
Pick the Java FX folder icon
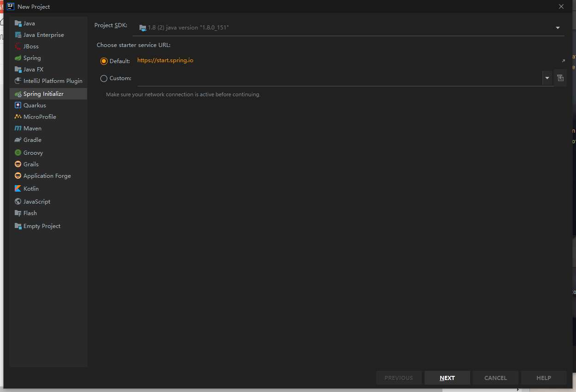(x=18, y=70)
